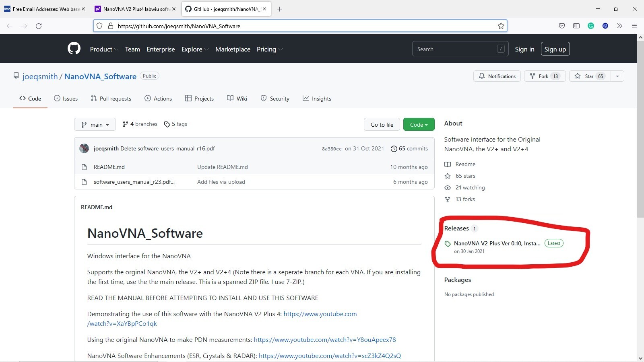Click the bell Notifications button

point(497,76)
